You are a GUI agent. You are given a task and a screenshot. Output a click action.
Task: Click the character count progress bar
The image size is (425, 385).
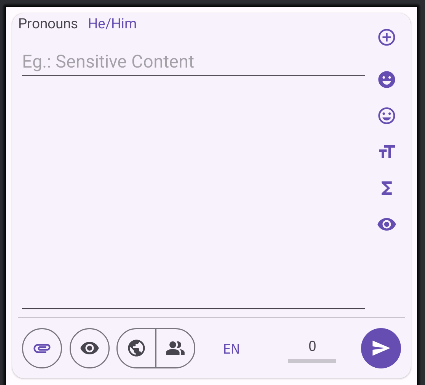312,361
